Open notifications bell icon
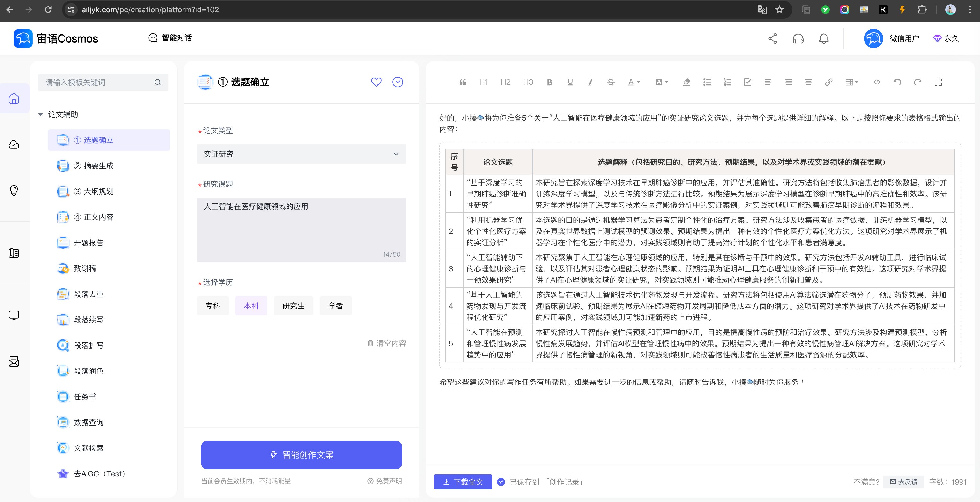980x502 pixels. pos(824,38)
